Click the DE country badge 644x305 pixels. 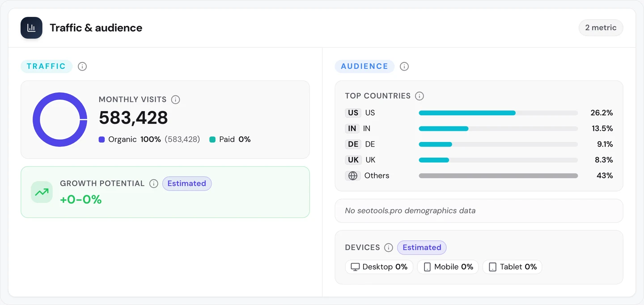[x=353, y=144]
